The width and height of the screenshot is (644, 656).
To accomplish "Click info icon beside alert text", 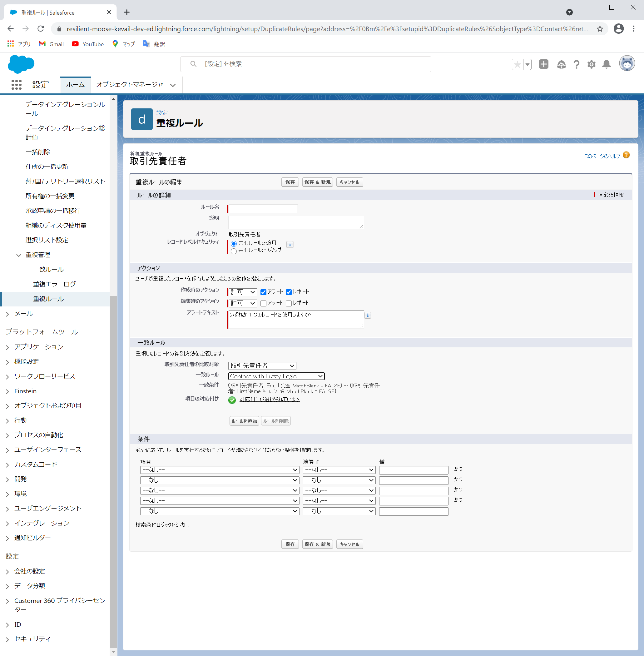I will [368, 315].
